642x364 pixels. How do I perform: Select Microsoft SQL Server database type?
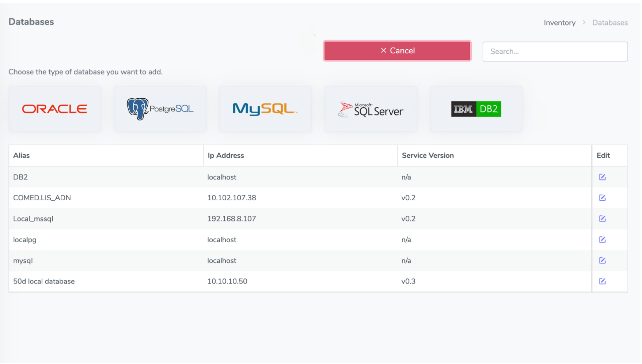click(371, 109)
